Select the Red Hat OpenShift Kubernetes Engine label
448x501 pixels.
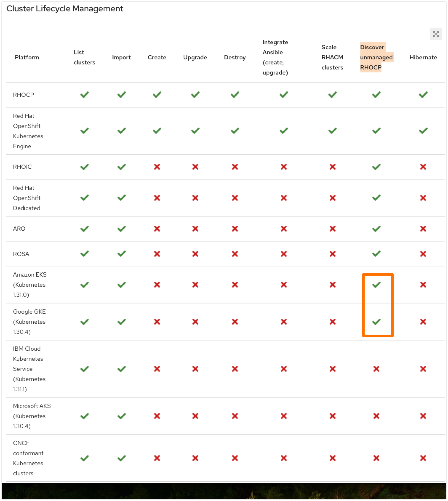[x=28, y=131]
